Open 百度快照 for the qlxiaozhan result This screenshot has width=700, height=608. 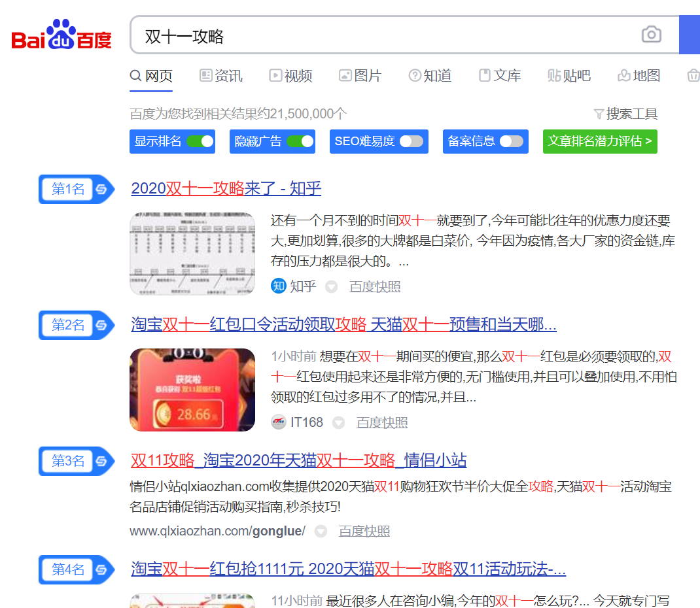364,532
